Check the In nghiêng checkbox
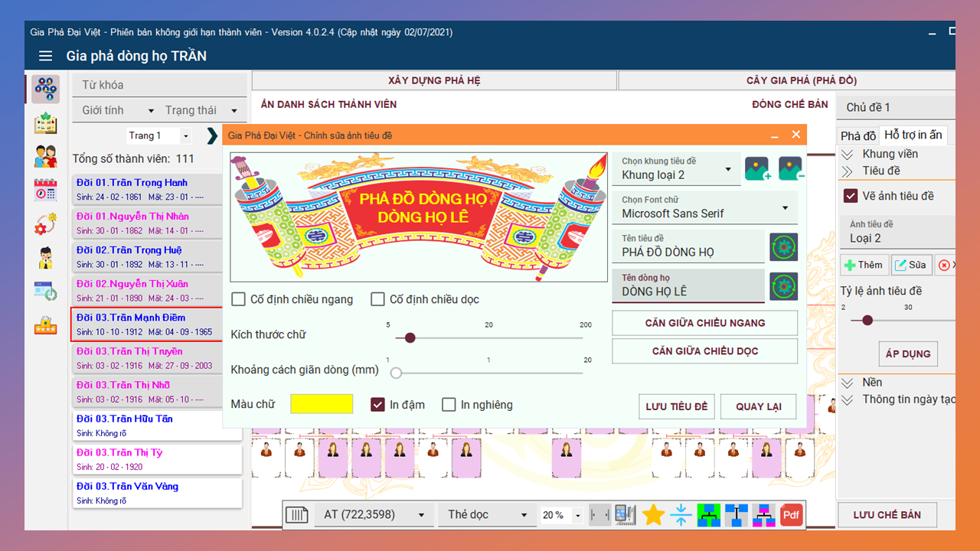Viewport: 980px width, 551px height. point(449,405)
